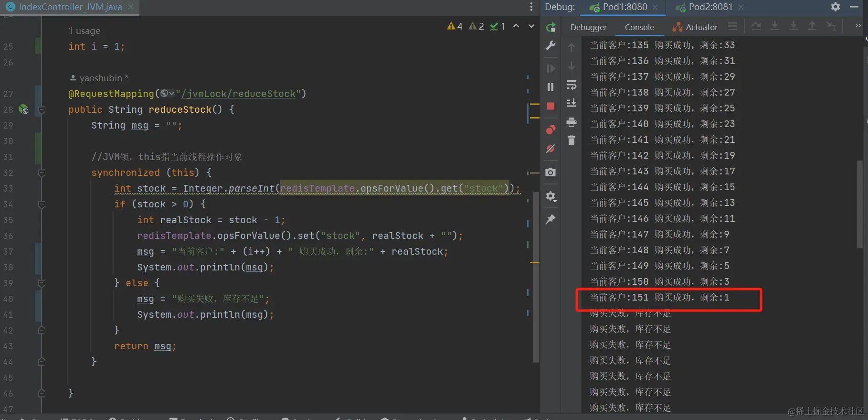This screenshot has width=868, height=420.
Task: Click the print console output icon
Action: 571,122
